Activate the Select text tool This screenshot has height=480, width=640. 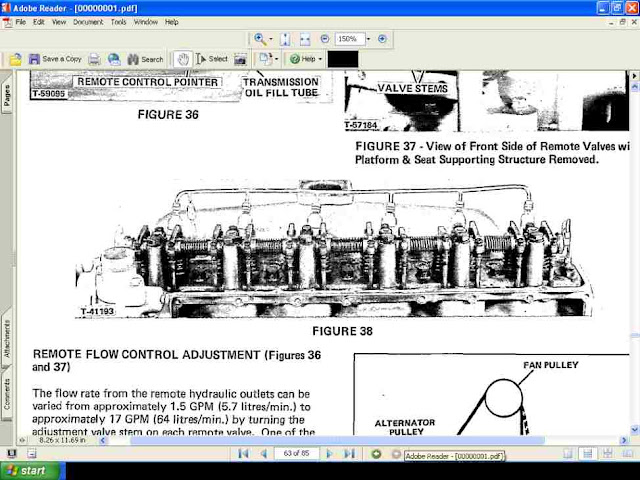coord(212,59)
